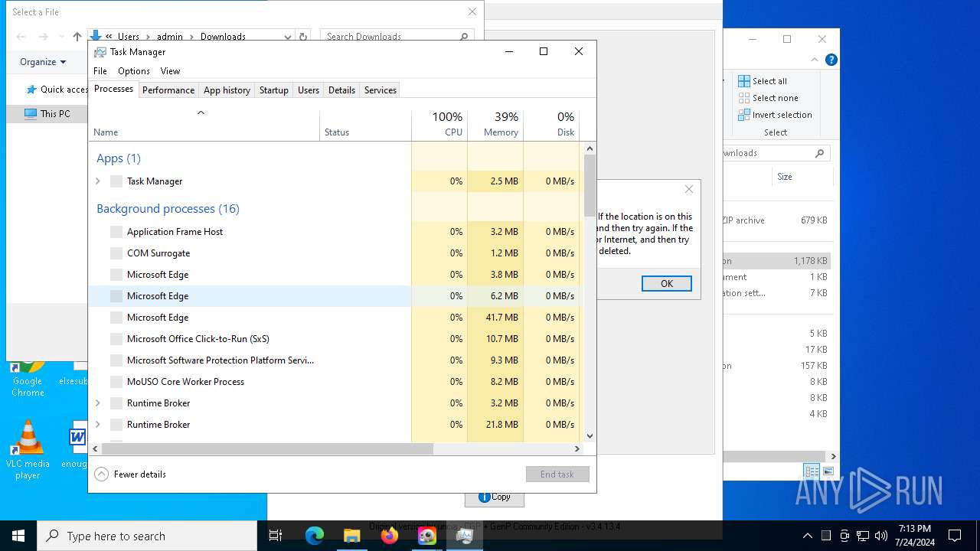Open File Explorer from taskbar
Screen dimensions: 980x551
point(351,536)
